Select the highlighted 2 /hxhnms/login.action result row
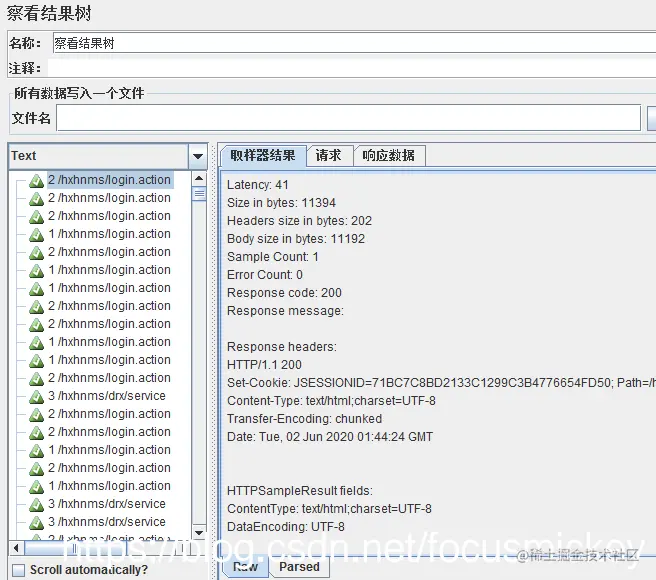The width and height of the screenshot is (656, 580). pos(110,180)
